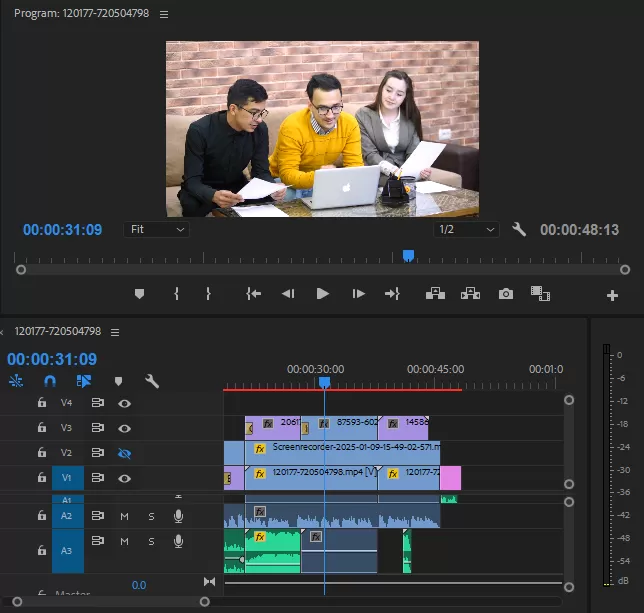Viewport: 644px width, 613px height.
Task: Click the Lift button
Action: click(435, 294)
